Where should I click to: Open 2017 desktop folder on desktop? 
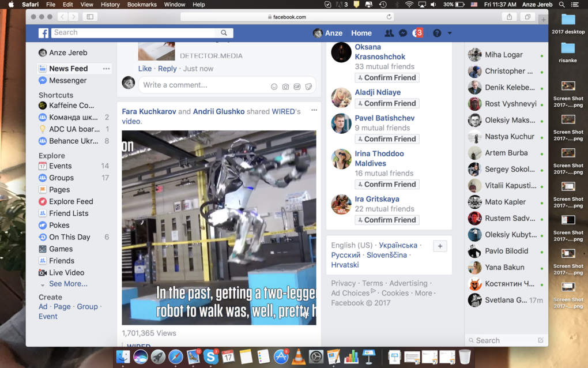(x=568, y=23)
